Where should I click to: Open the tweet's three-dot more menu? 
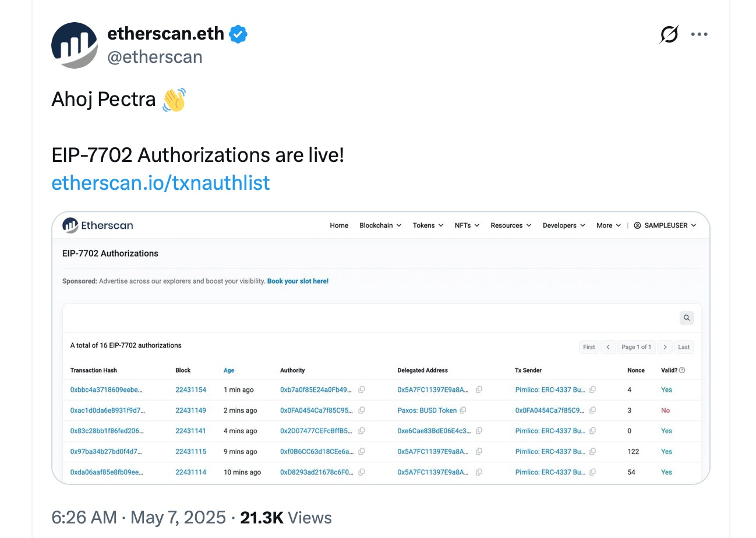pyautogui.click(x=699, y=34)
